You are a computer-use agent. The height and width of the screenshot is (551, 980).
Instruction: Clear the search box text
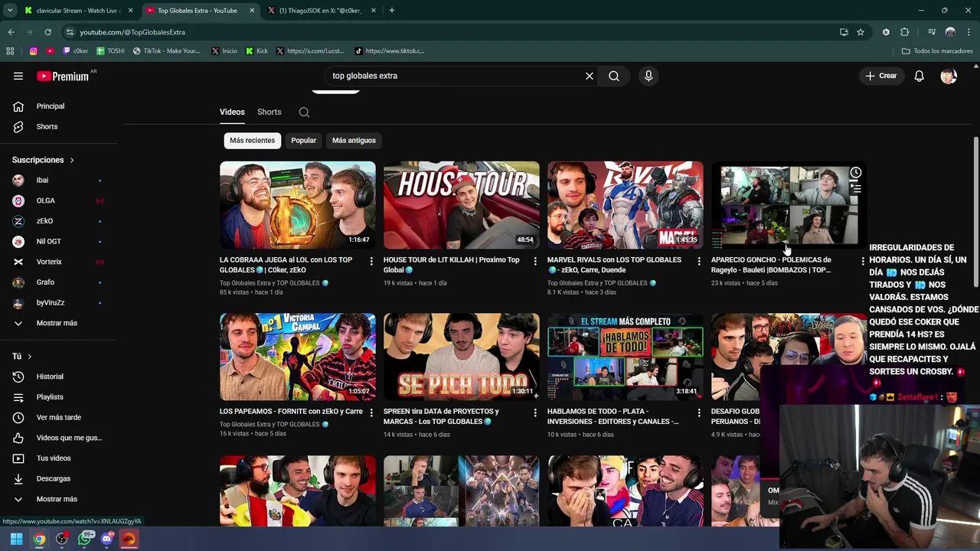590,76
